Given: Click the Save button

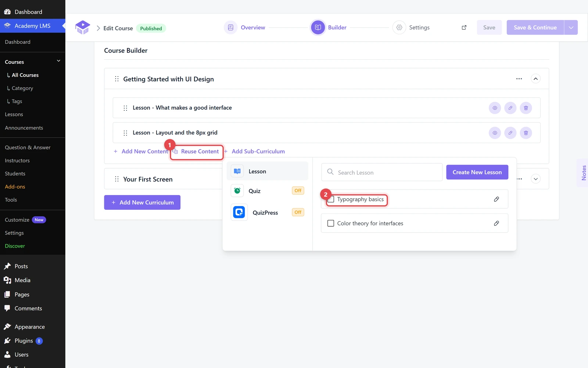Looking at the screenshot, I should pos(489,28).
